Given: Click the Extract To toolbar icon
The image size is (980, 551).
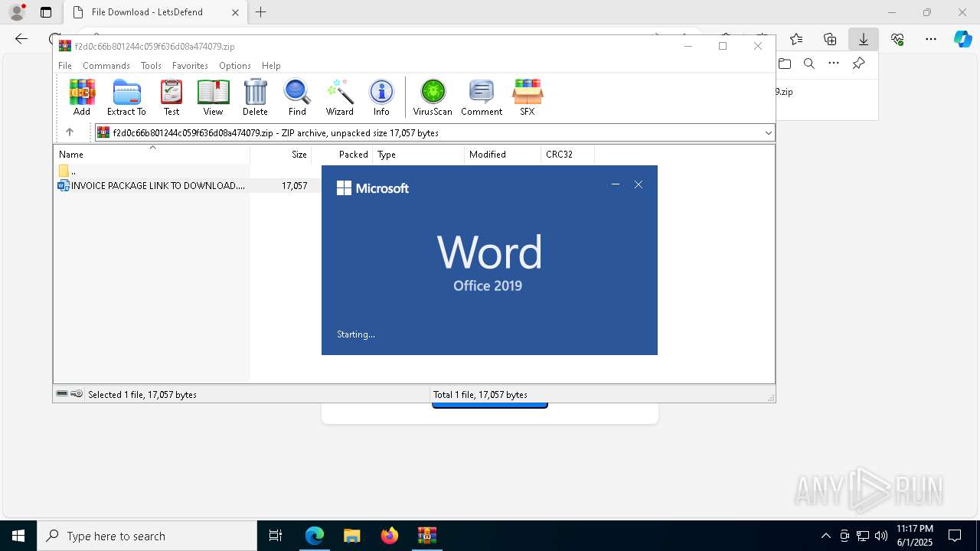Looking at the screenshot, I should (126, 97).
